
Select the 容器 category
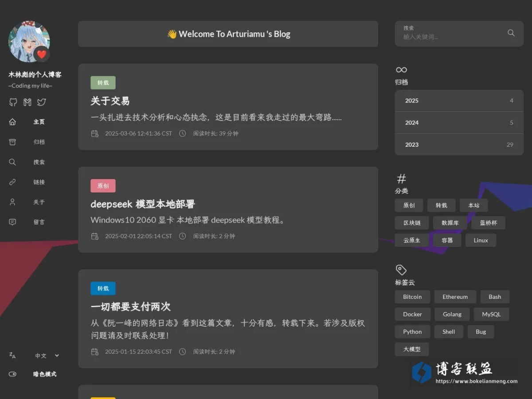click(447, 240)
